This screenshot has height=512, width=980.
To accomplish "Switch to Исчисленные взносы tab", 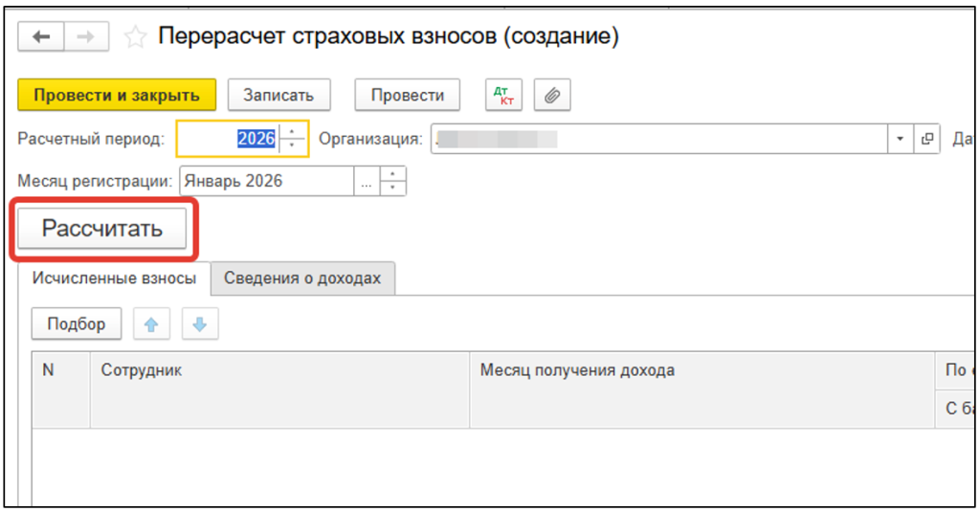I will (x=114, y=278).
